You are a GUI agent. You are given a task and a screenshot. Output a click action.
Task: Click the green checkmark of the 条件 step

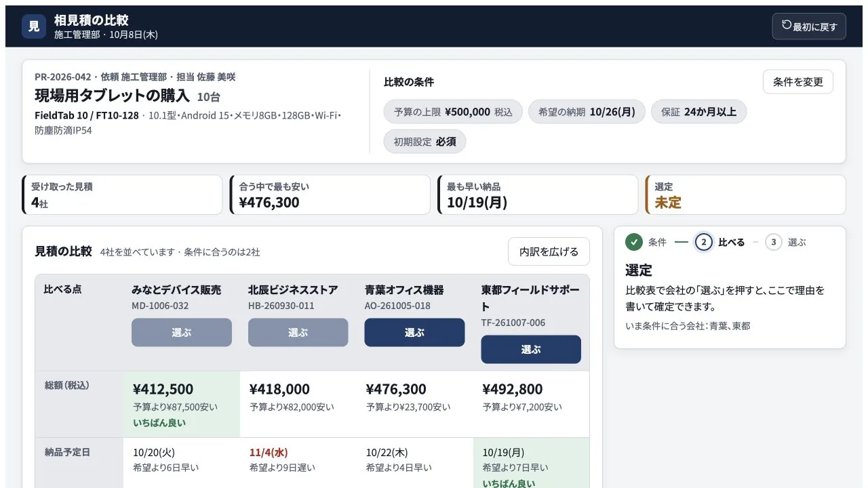634,242
